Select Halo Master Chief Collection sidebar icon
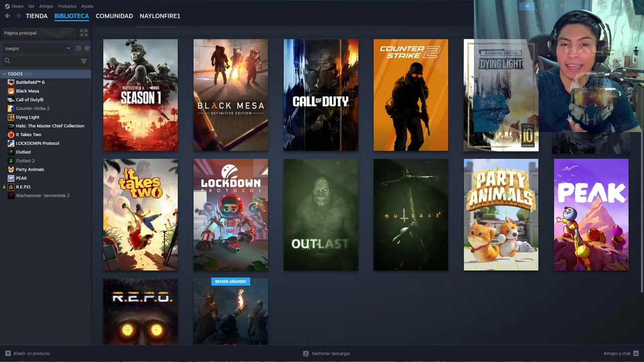644x362 pixels. 11,126
